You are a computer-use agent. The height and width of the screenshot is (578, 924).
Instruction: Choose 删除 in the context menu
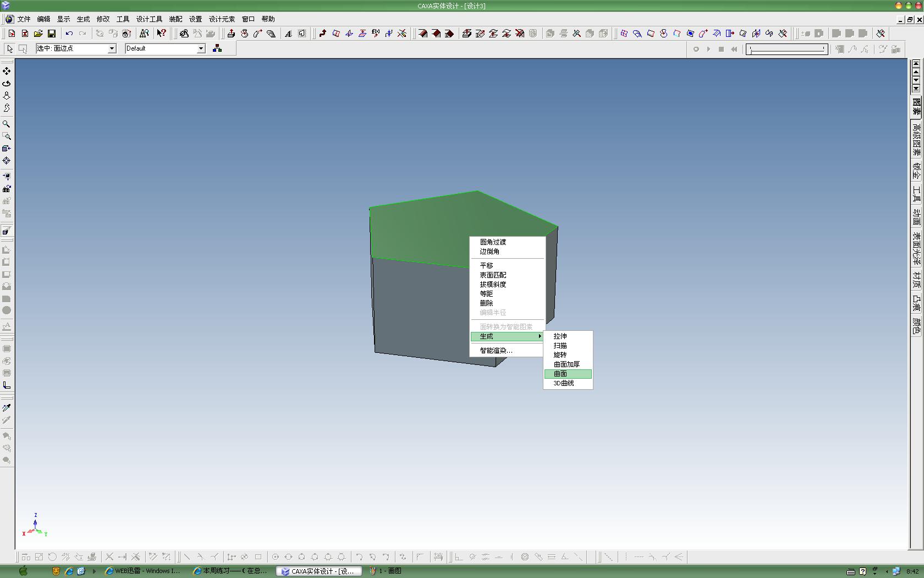tap(507, 303)
